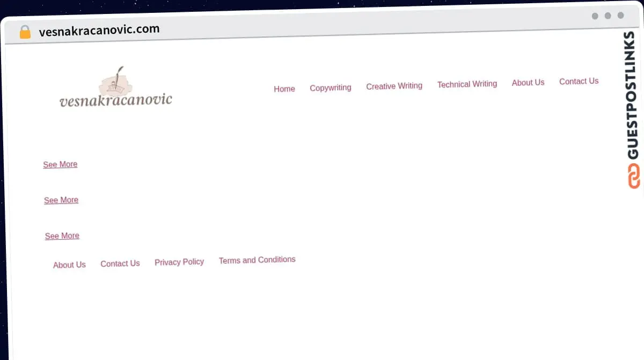The image size is (644, 360).
Task: Click the vesnakracanovic logo image
Action: [115, 88]
